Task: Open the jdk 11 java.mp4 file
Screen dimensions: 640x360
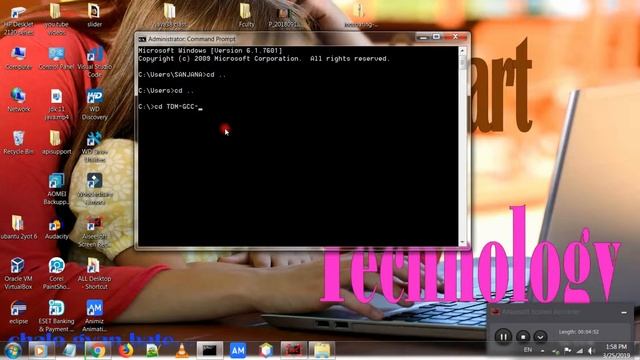Action: (56, 104)
